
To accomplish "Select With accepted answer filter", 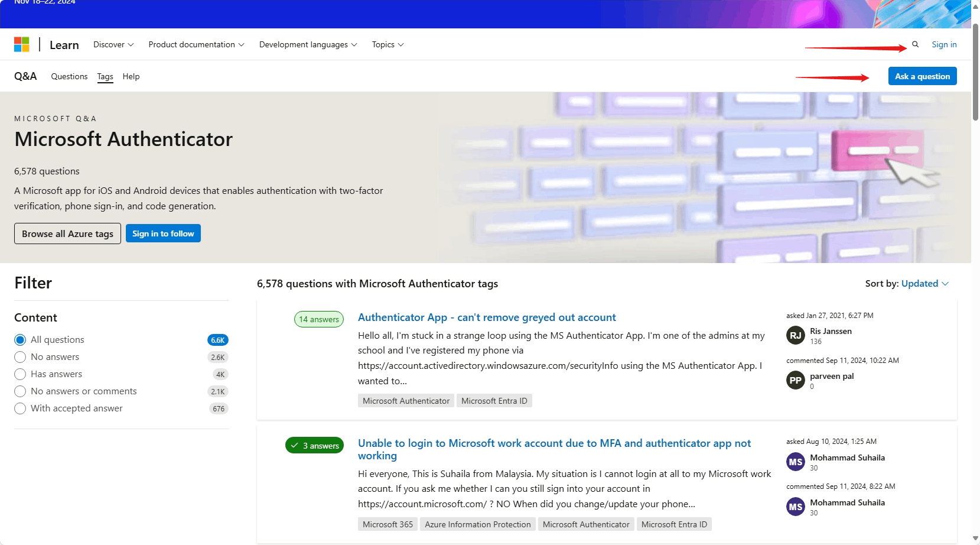I will pyautogui.click(x=20, y=408).
